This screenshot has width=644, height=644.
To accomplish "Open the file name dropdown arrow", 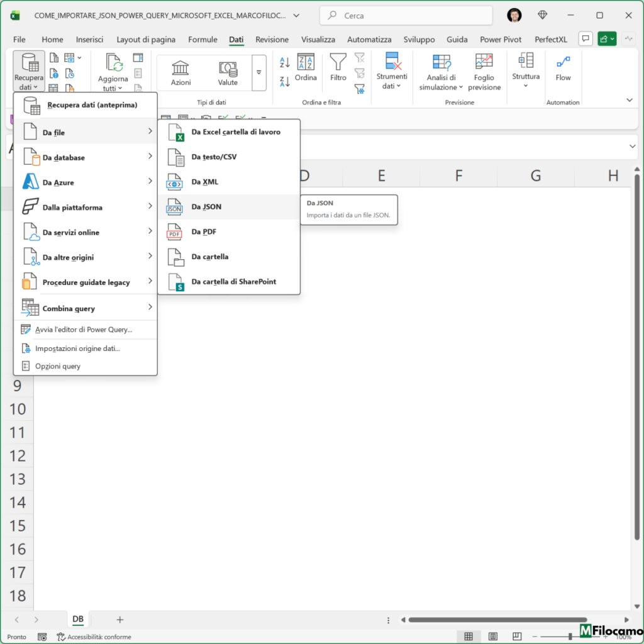I will click(x=296, y=16).
